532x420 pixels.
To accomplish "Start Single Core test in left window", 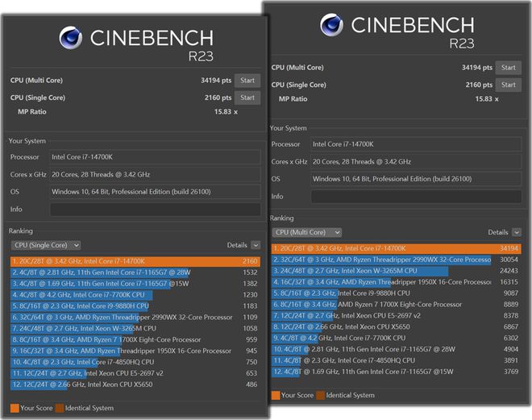I will [x=247, y=98].
